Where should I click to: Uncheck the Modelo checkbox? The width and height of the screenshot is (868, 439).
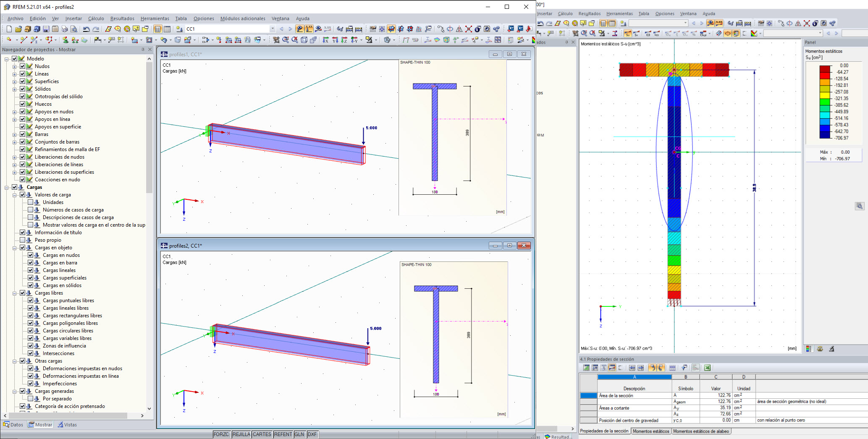[15, 59]
